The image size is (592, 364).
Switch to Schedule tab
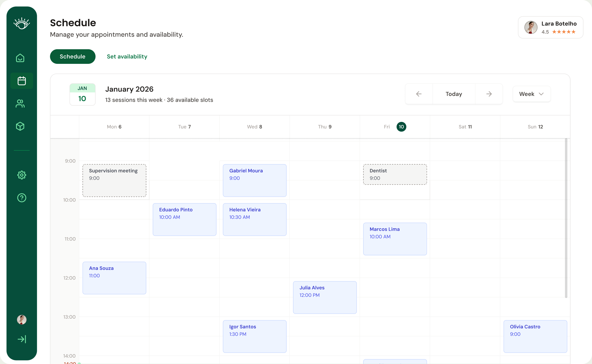tap(73, 57)
